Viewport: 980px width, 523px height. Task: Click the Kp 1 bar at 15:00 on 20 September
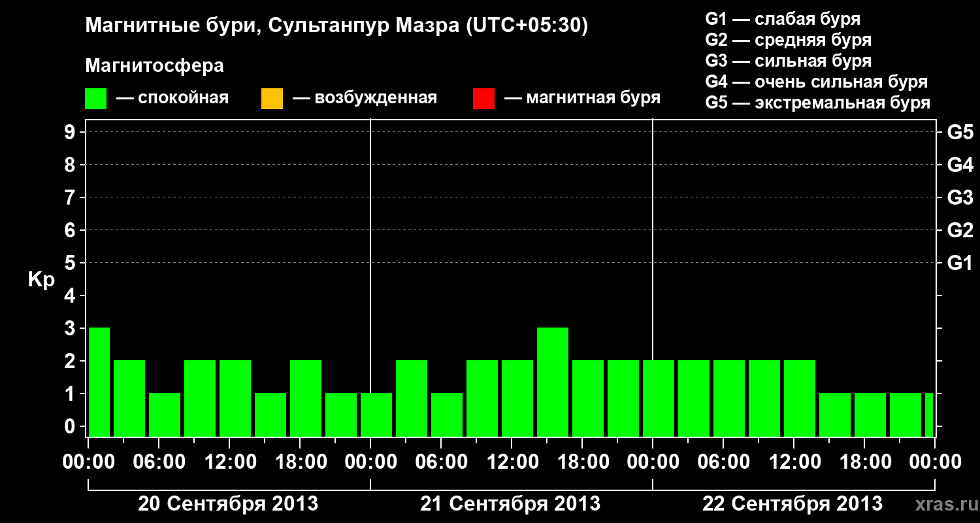pyautogui.click(x=270, y=414)
